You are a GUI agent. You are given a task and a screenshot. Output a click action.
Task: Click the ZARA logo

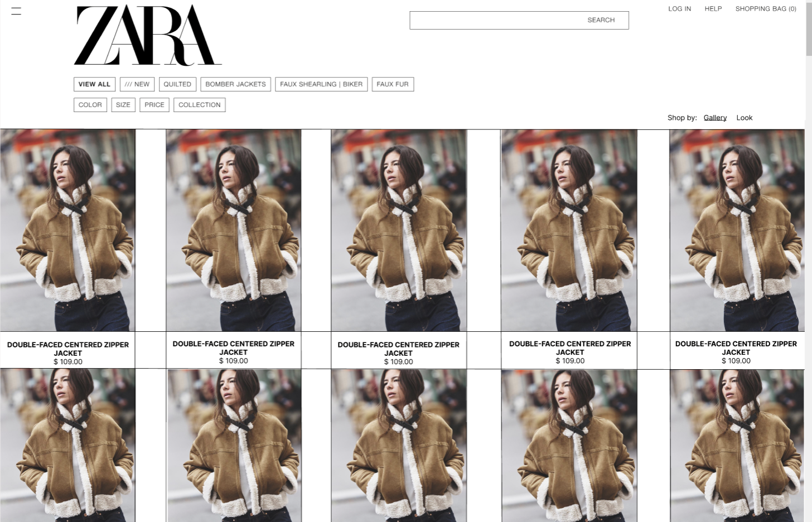148,35
